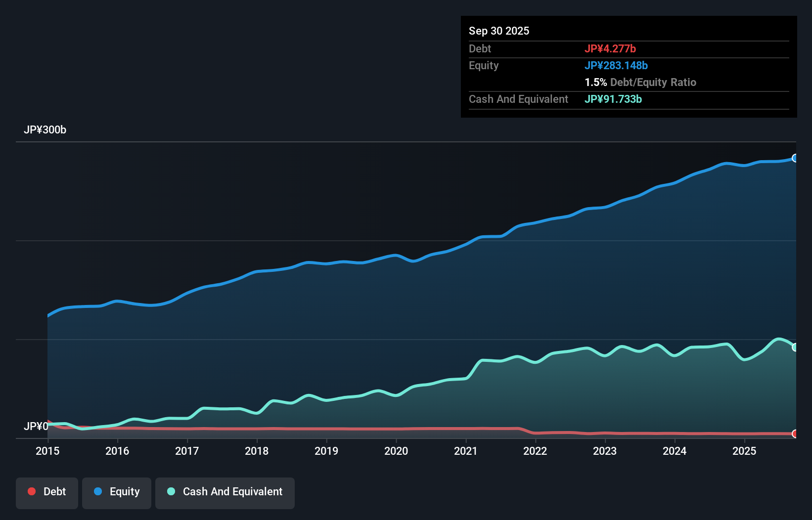Select the 2025 axis label

tap(745, 451)
